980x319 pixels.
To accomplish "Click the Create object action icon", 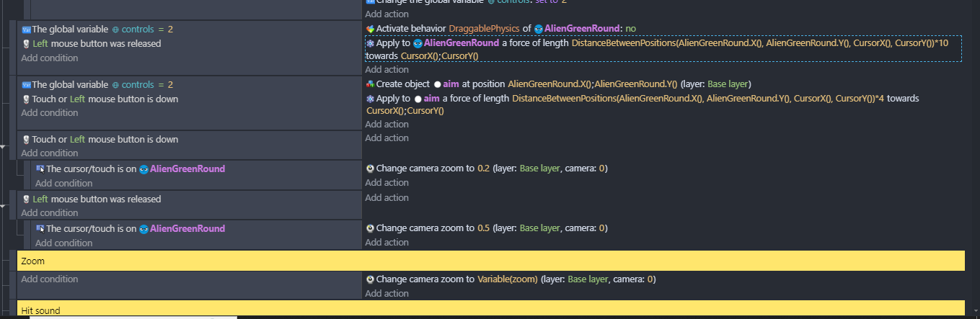I will pos(370,84).
